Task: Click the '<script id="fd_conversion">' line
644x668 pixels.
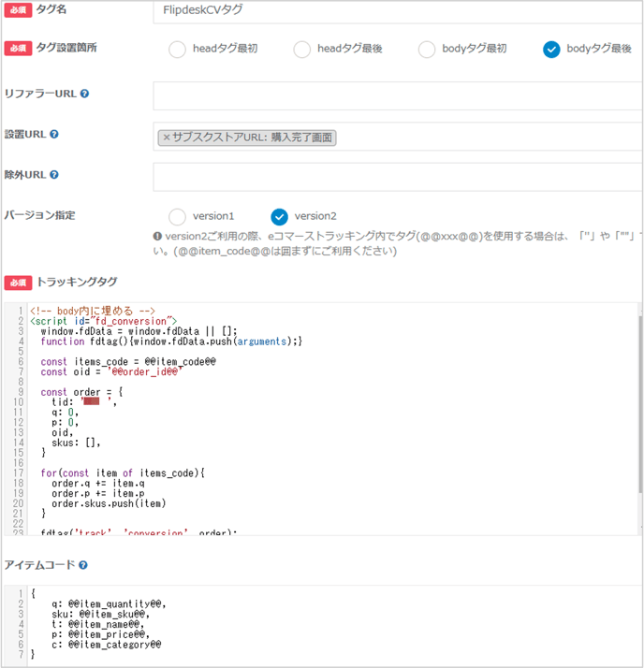Action: [103, 321]
